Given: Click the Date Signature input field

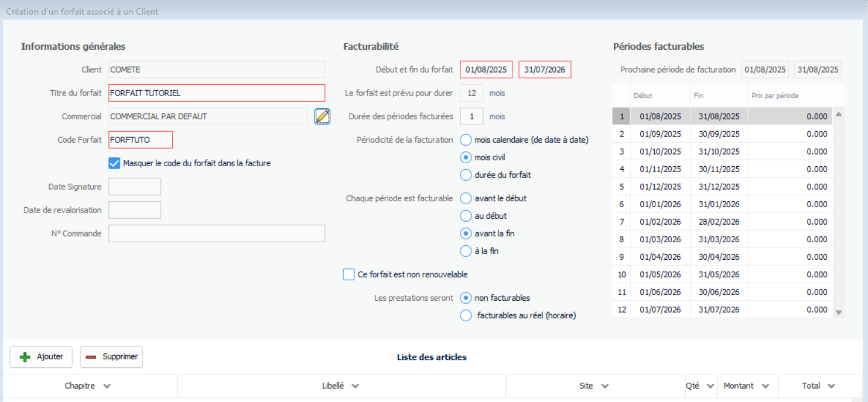Looking at the screenshot, I should click(135, 187).
